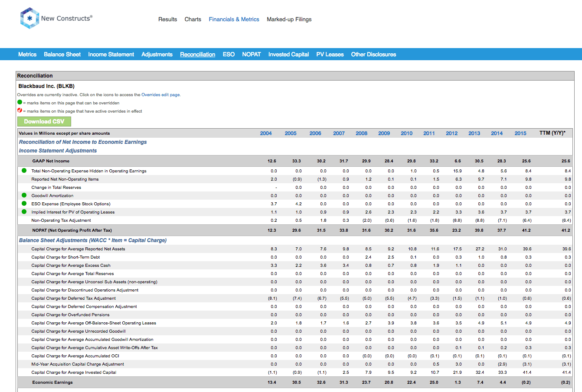The height and width of the screenshot is (392, 582).
Task: Open the Results top navigation item
Action: pos(167,19)
